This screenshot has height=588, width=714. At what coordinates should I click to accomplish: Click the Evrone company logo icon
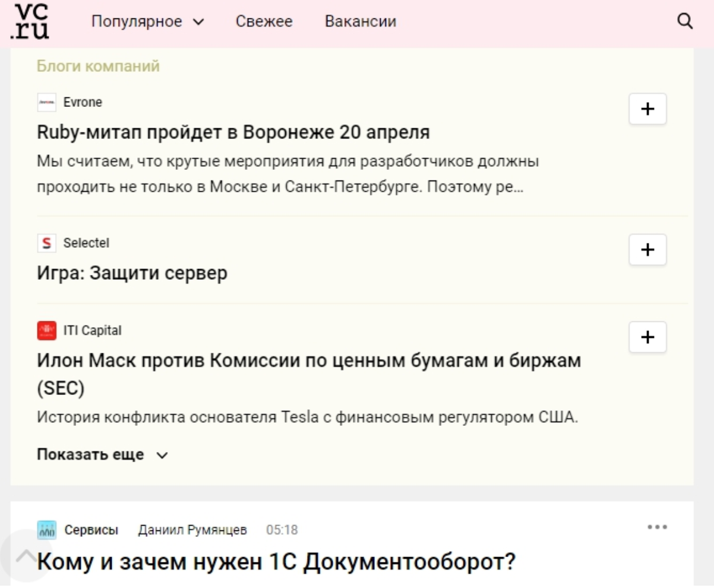coord(46,102)
